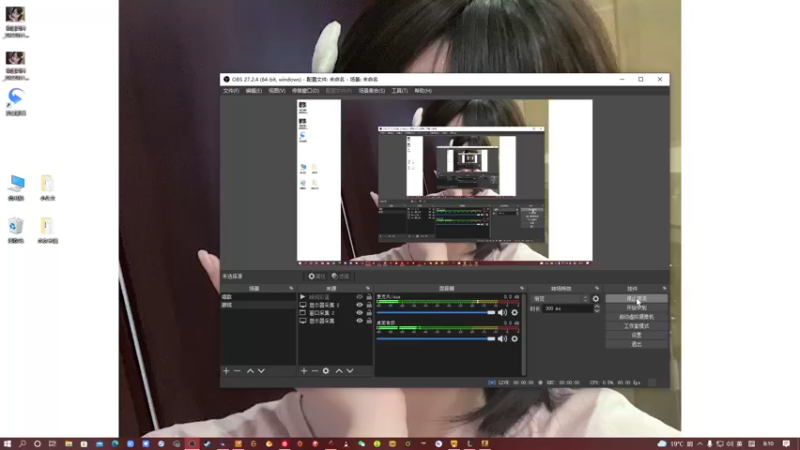This screenshot has width=800, height=450.
Task: Open source 属性 button above panels
Action: [x=316, y=277]
